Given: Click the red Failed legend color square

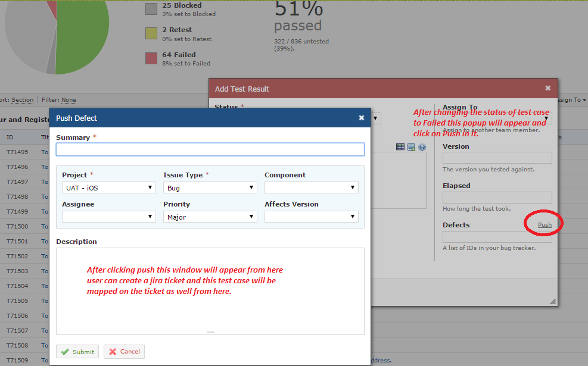Looking at the screenshot, I should [151, 58].
